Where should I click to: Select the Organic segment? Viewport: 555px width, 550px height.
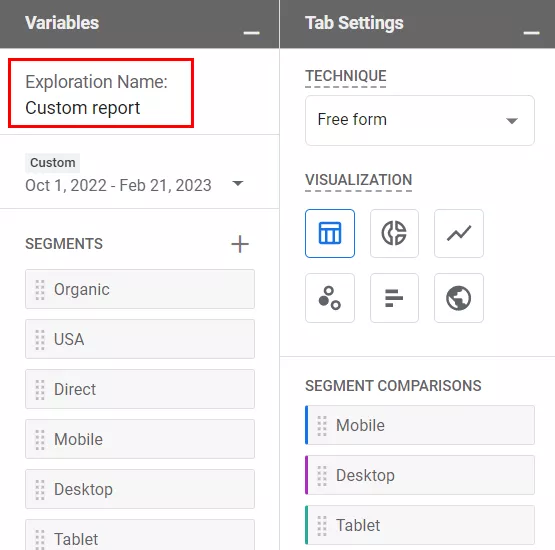pyautogui.click(x=140, y=289)
